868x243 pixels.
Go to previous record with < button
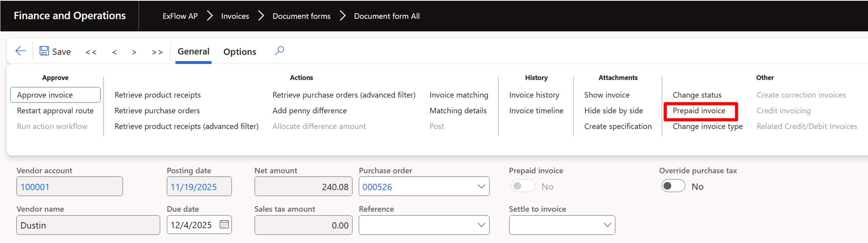[x=114, y=52]
